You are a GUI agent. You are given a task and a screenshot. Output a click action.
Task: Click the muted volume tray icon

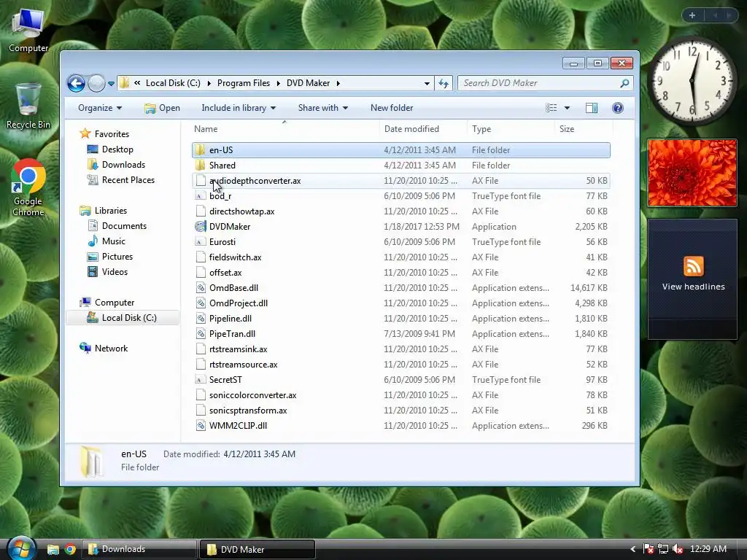(x=678, y=549)
